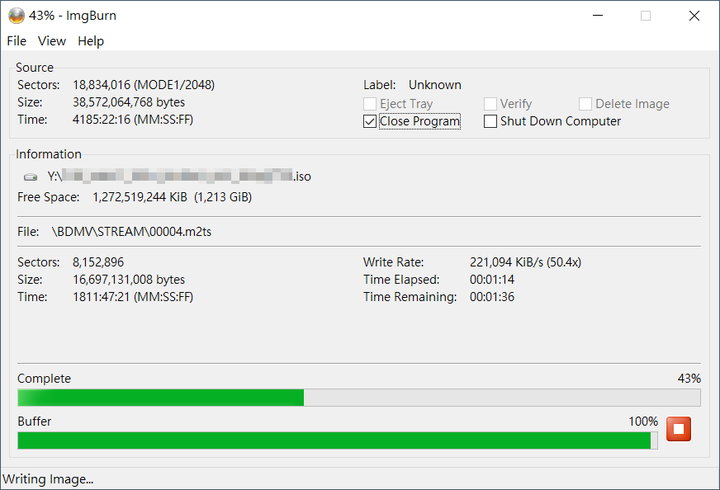This screenshot has height=490, width=720.
Task: Click the disabled maximize button
Action: (646, 16)
